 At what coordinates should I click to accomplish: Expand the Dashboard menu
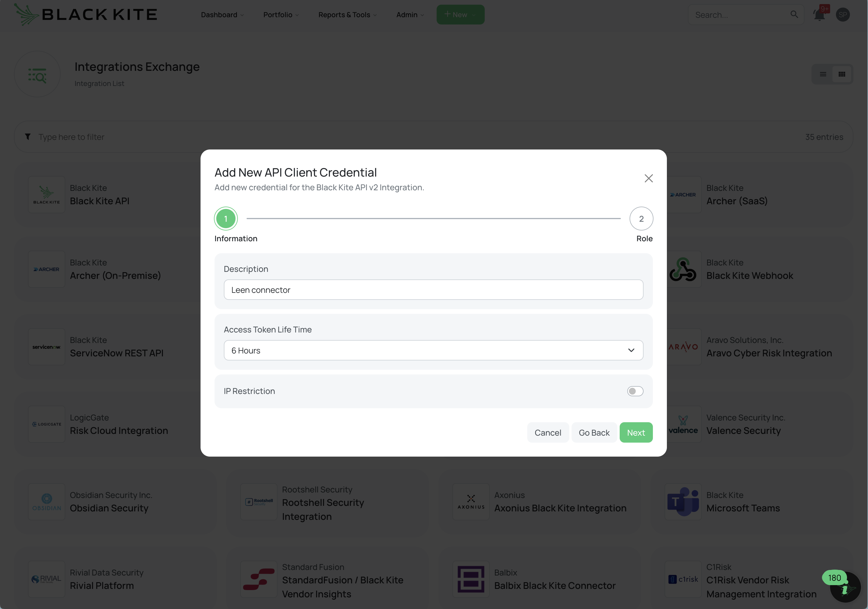point(222,15)
